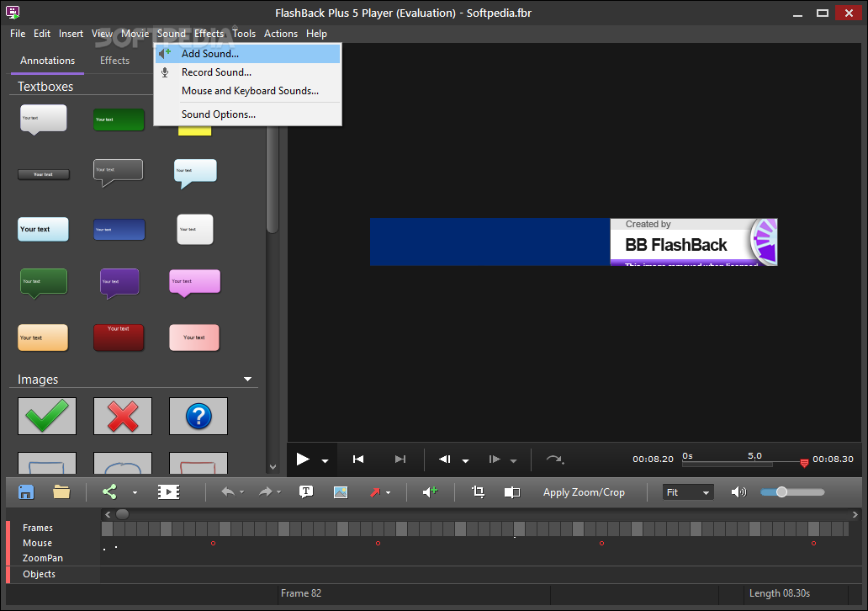Viewport: 868px width, 611px height.
Task: Click the Add Sound speaker-plus toolbar icon
Action: point(430,491)
